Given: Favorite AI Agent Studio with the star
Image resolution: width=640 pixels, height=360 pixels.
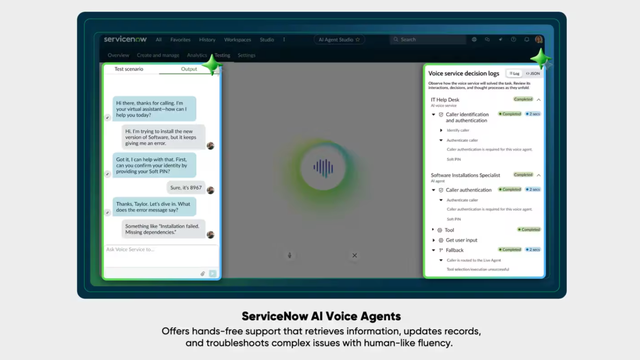Looking at the screenshot, I should (358, 40).
